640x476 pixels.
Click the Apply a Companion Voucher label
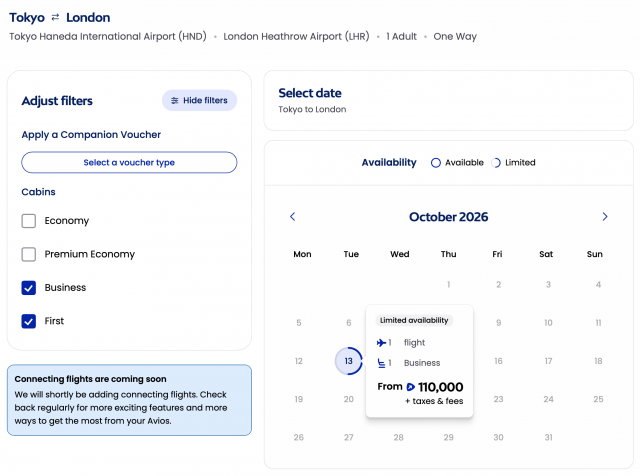(x=91, y=135)
